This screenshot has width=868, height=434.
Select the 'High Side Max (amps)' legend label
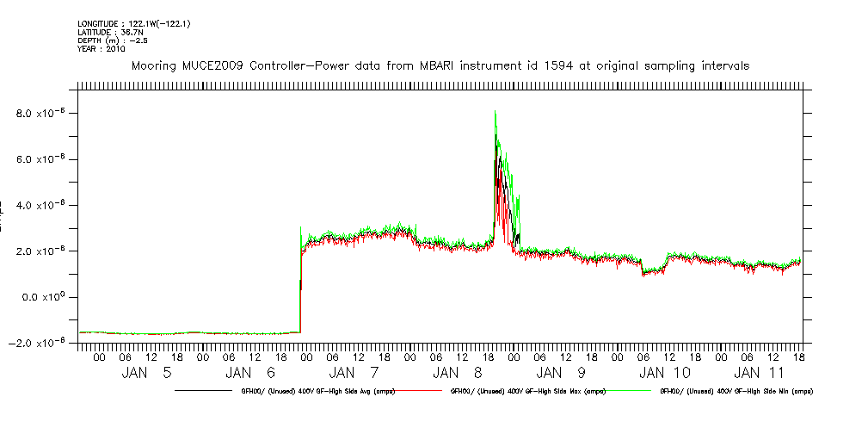tap(527, 391)
